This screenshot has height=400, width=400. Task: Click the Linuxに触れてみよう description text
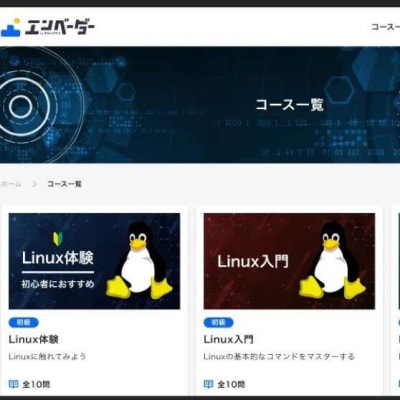(47, 356)
